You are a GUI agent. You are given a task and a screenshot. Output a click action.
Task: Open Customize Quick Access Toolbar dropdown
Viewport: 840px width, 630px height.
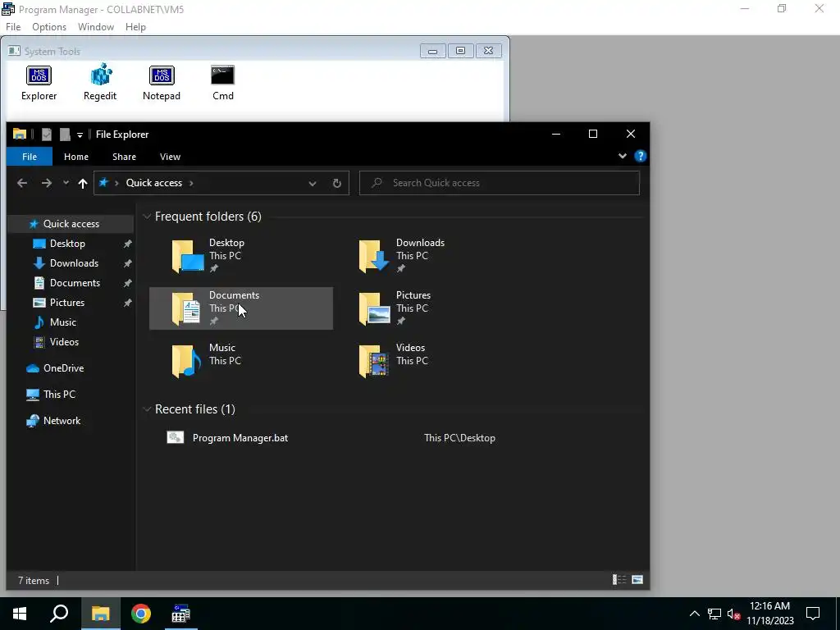tap(80, 135)
